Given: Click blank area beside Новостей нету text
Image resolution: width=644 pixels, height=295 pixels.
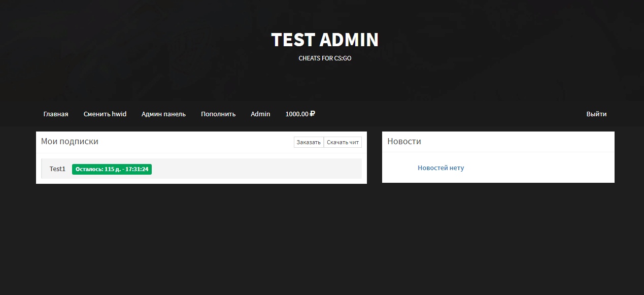Looking at the screenshot, I should pos(538,168).
